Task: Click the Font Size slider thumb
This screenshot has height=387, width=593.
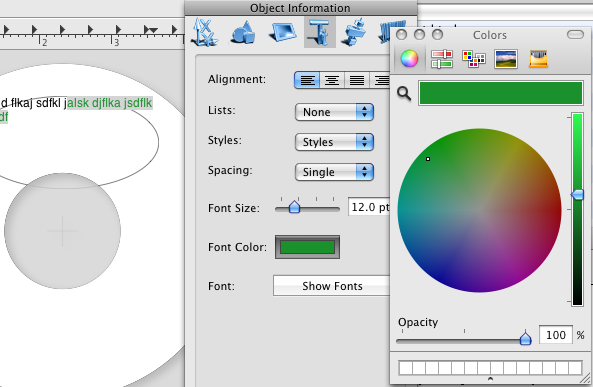Action: click(294, 207)
